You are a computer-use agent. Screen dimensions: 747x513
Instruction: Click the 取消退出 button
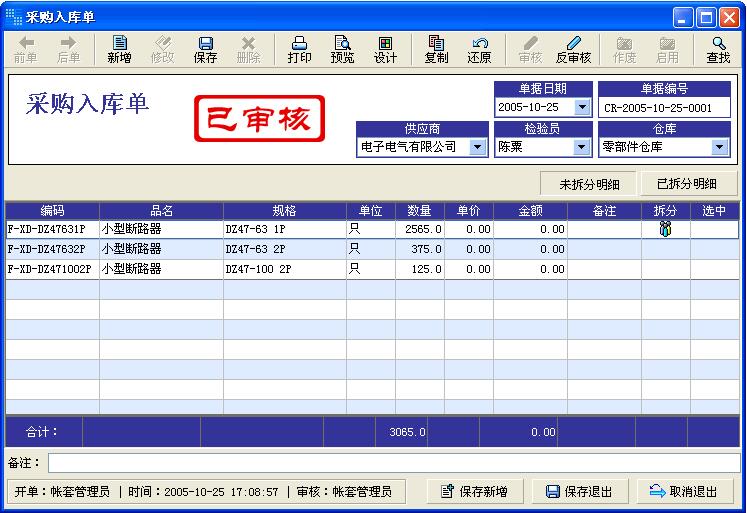click(x=684, y=491)
